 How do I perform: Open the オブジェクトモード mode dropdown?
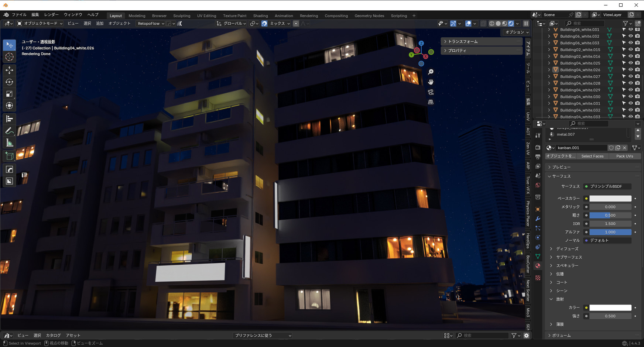click(40, 24)
